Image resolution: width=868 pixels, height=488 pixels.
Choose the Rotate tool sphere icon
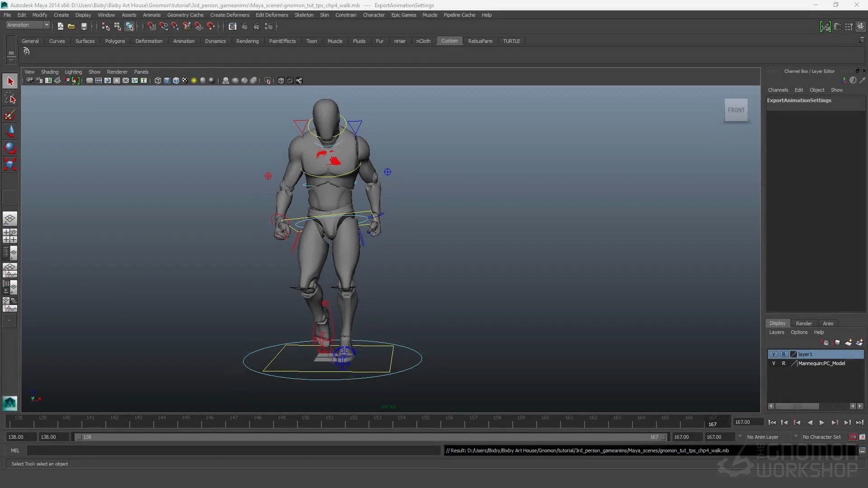[10, 148]
